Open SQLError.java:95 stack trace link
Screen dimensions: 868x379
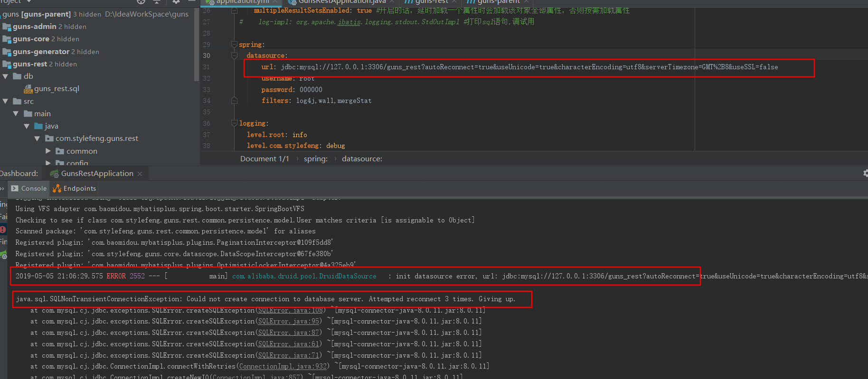[289, 322]
